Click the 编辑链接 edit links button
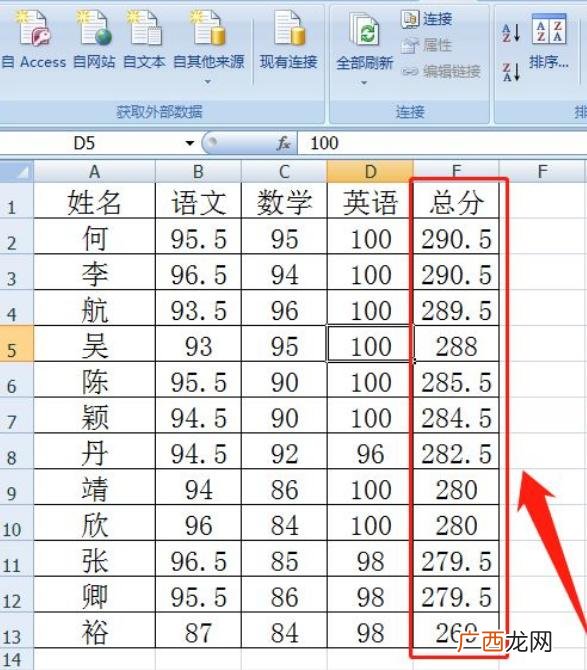The height and width of the screenshot is (670, 587). click(x=441, y=71)
